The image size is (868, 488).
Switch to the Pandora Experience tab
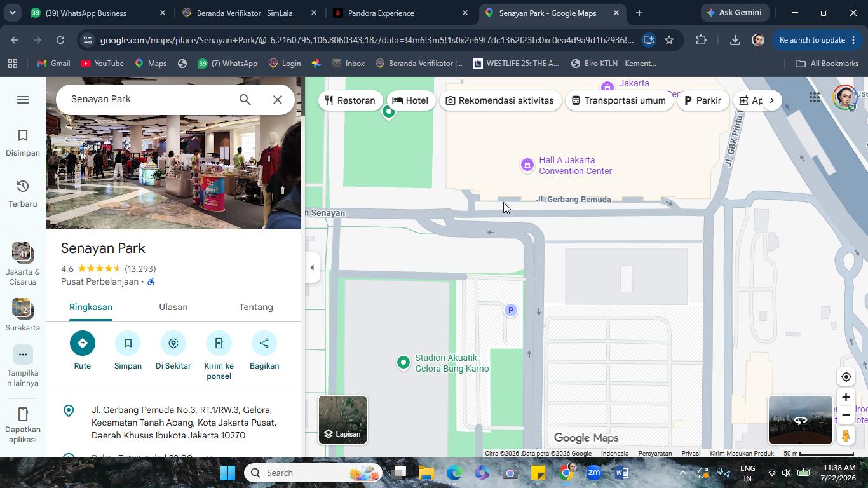coord(400,13)
